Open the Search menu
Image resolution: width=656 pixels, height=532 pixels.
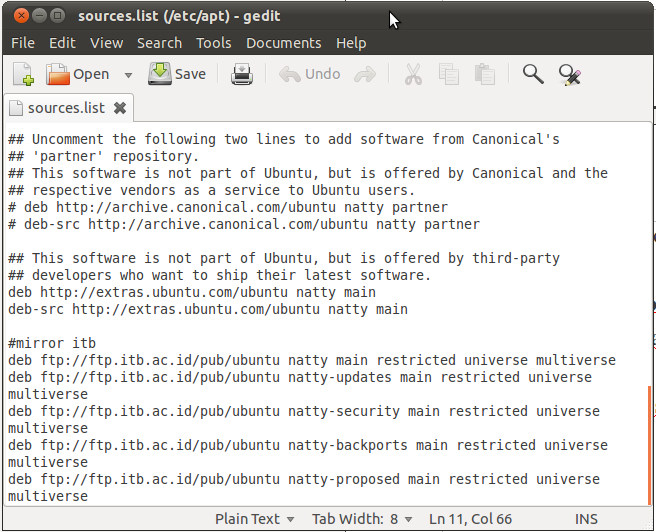click(159, 43)
